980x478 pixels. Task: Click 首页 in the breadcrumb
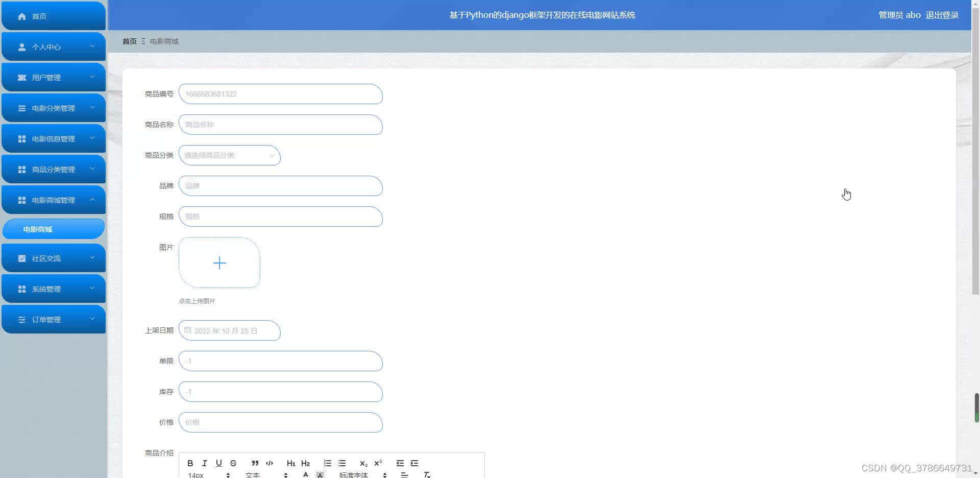click(130, 41)
